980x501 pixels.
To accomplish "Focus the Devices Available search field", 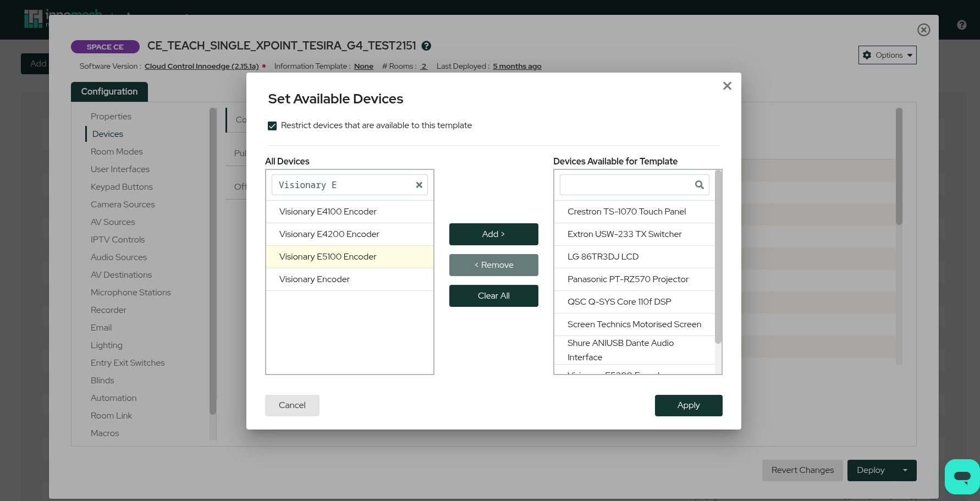I will (627, 185).
